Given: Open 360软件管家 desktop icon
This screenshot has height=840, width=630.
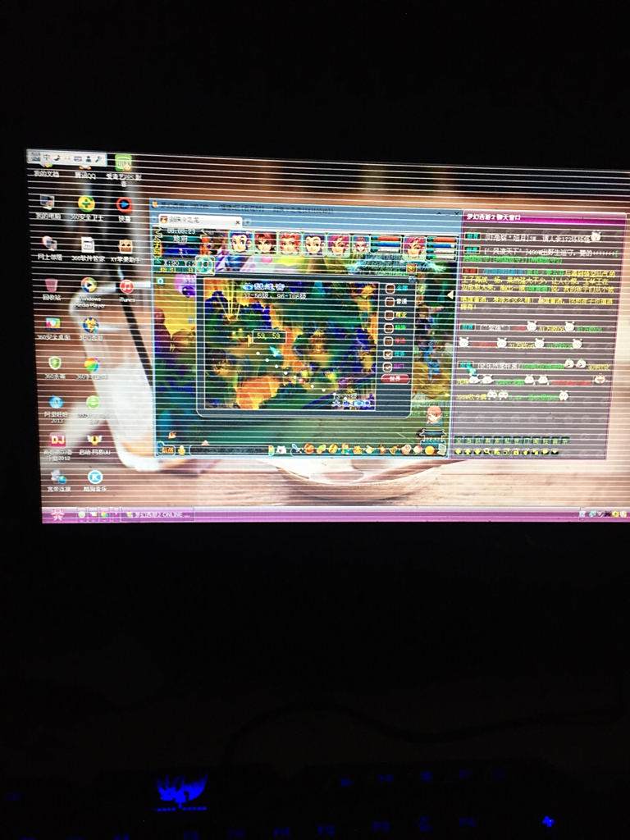Looking at the screenshot, I should point(87,245).
